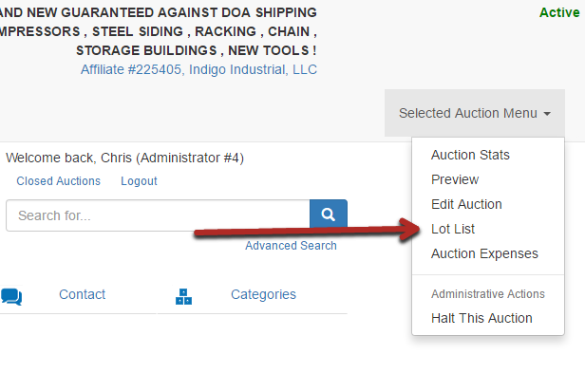The height and width of the screenshot is (392, 585).
Task: Open the Advanced Search link
Action: pos(291,246)
